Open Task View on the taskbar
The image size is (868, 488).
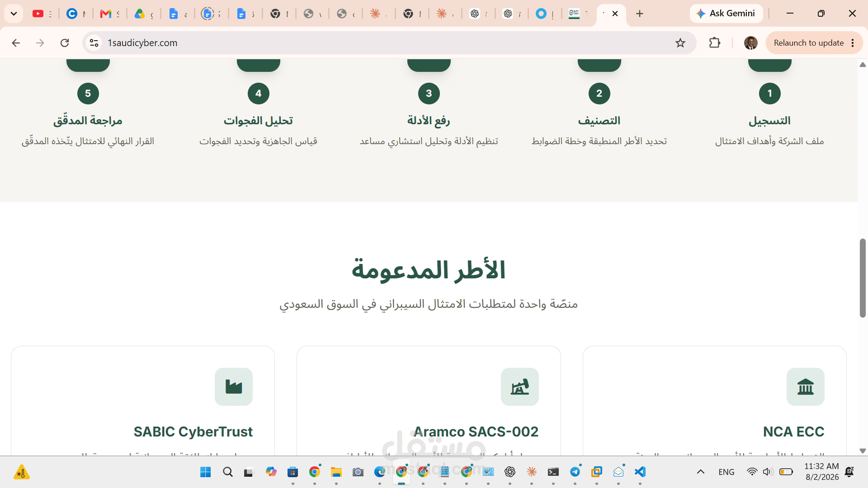tap(249, 472)
